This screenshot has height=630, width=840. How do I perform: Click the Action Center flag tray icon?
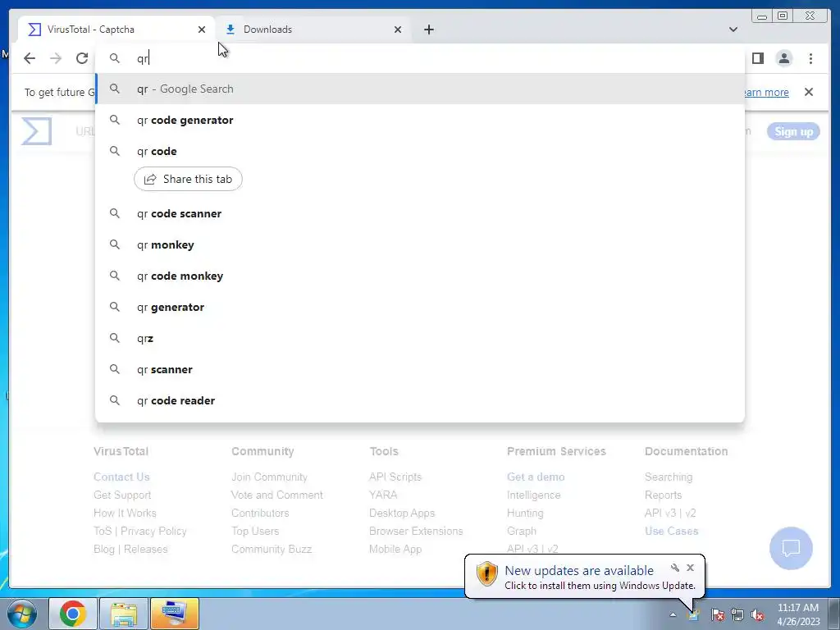(718, 615)
